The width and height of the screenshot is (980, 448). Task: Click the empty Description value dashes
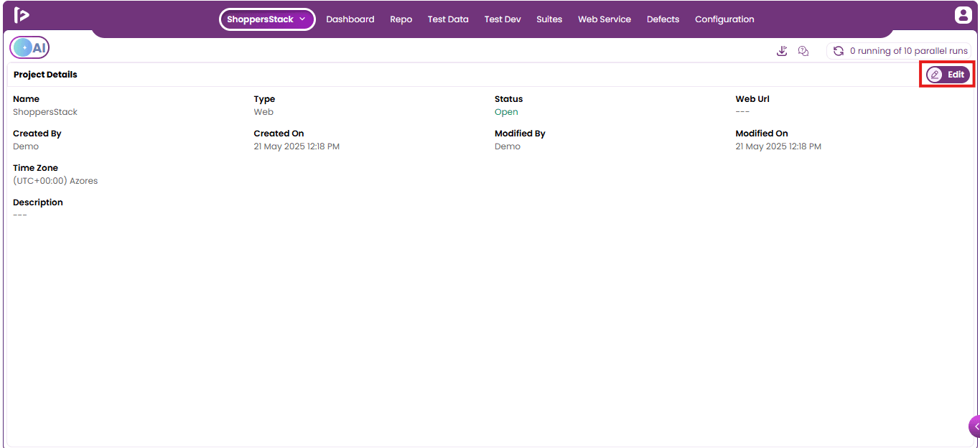(x=20, y=215)
